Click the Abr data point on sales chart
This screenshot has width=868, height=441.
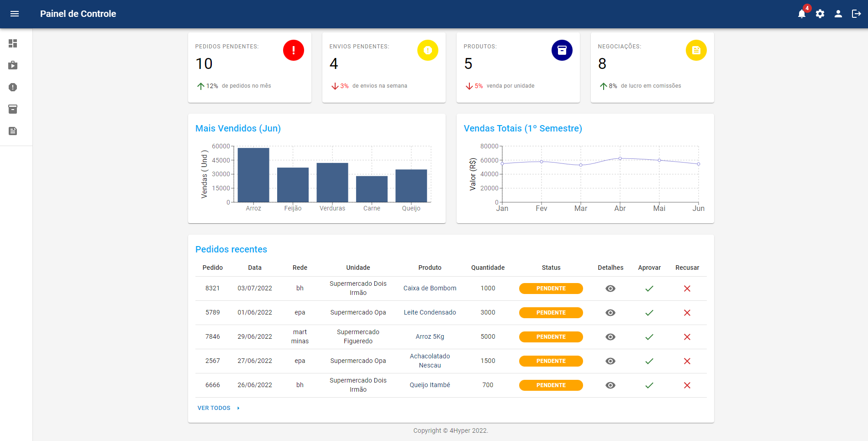click(x=620, y=158)
